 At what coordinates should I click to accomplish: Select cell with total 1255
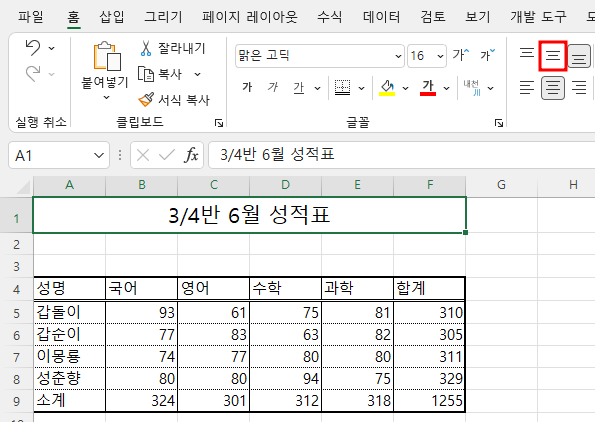click(x=430, y=401)
